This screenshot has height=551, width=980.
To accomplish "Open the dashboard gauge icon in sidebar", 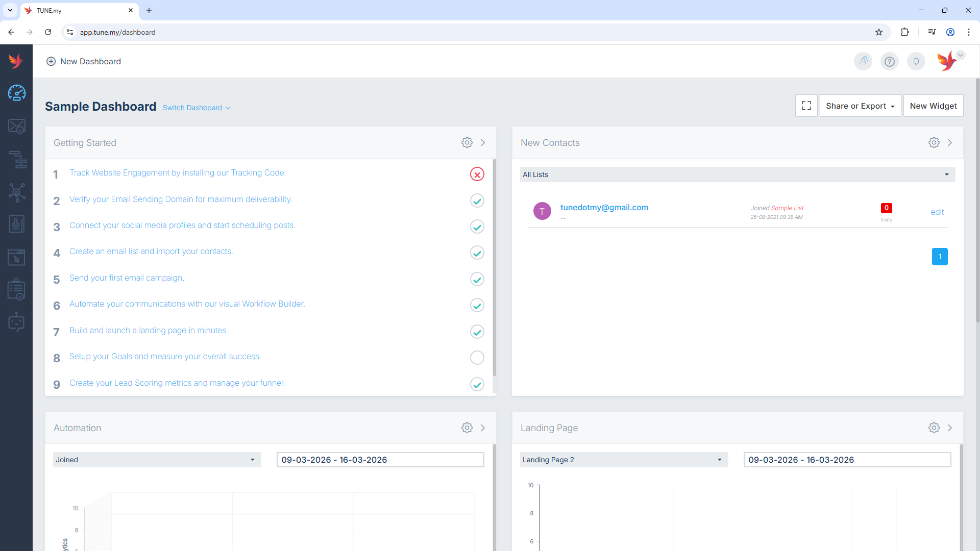I will (x=17, y=93).
